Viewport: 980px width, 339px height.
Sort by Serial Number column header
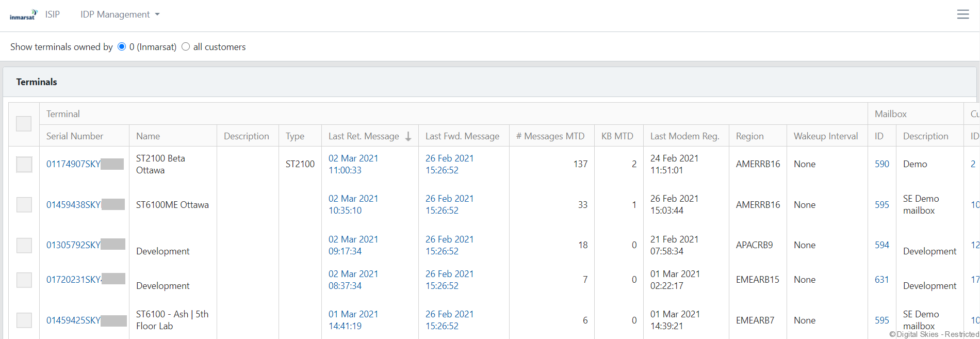click(x=75, y=136)
